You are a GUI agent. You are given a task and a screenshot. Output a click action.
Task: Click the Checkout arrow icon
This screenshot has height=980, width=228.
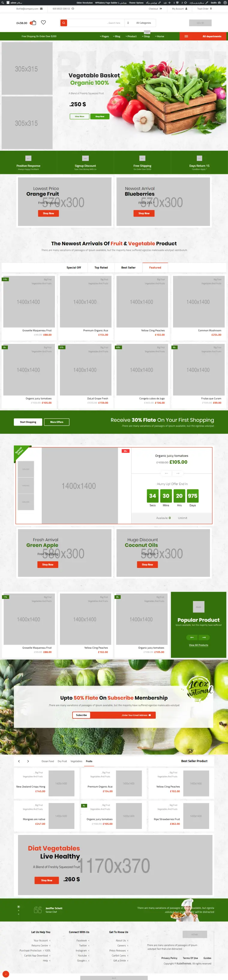[161, 9]
